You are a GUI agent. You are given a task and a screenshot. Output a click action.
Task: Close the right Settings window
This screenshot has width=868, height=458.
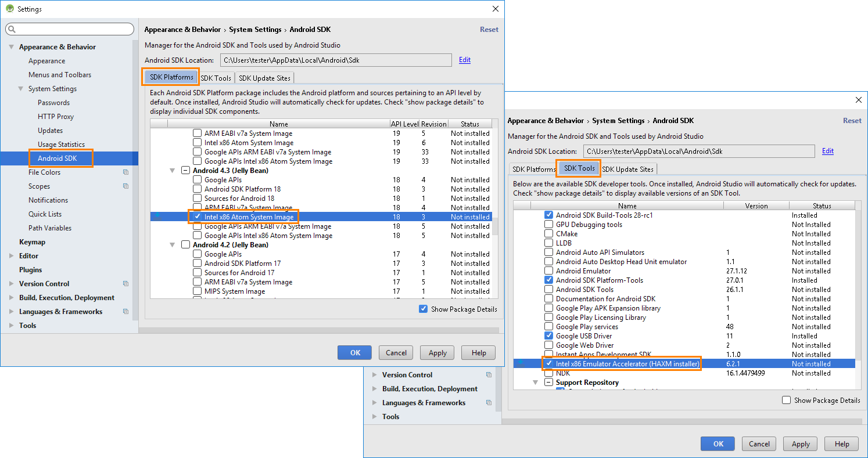point(859,100)
